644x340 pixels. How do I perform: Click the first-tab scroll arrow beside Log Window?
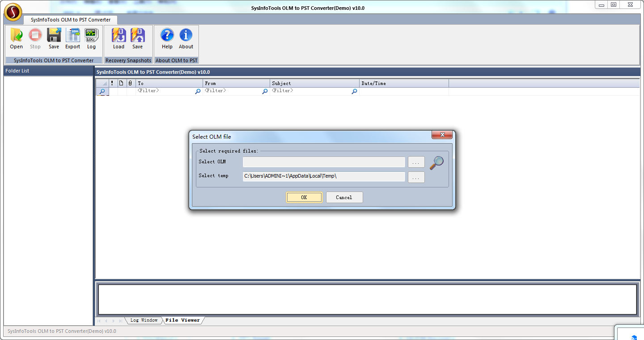(99, 321)
